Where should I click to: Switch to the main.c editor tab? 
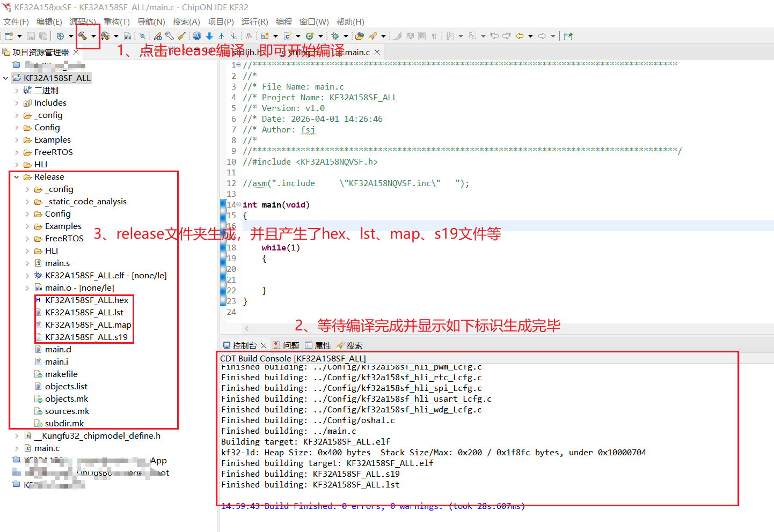[x=357, y=52]
